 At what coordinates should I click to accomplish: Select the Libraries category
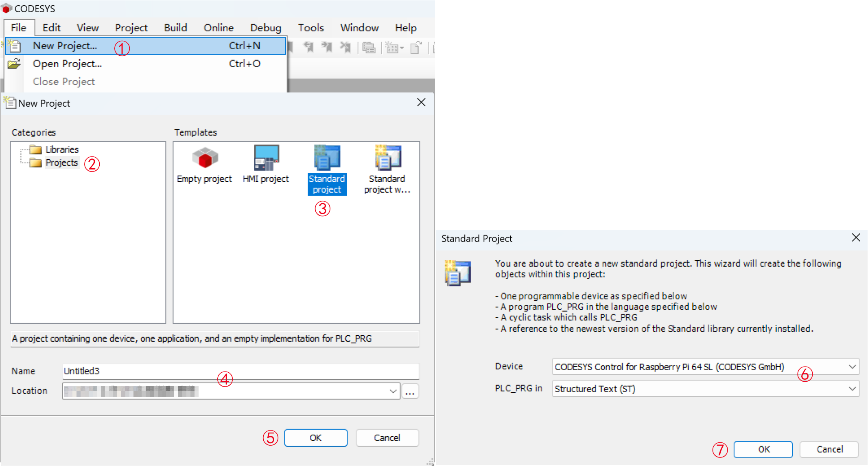click(62, 149)
